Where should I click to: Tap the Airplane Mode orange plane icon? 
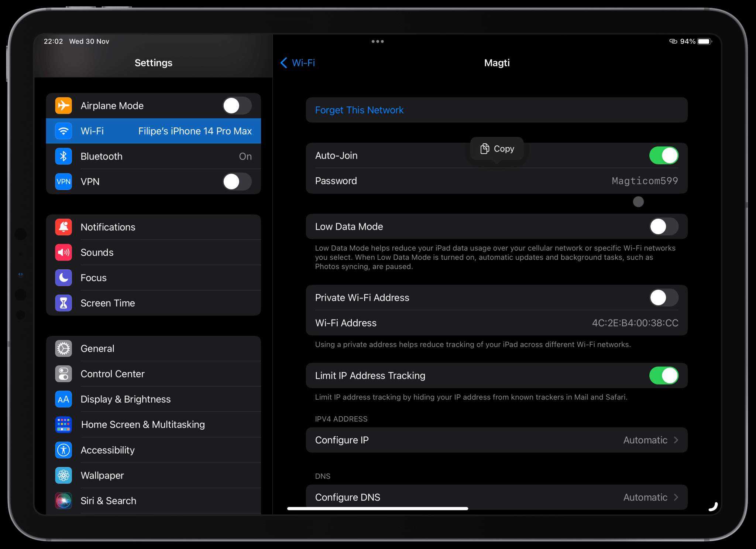tap(63, 106)
